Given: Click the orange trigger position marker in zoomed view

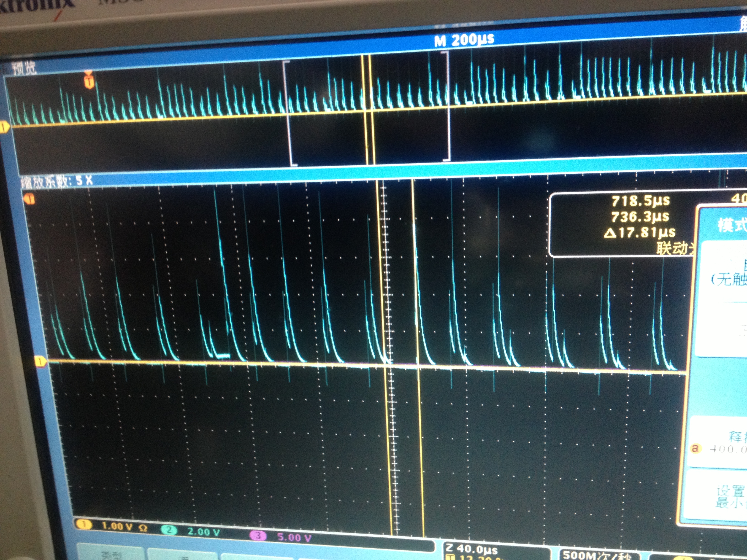Looking at the screenshot, I should click(x=30, y=199).
